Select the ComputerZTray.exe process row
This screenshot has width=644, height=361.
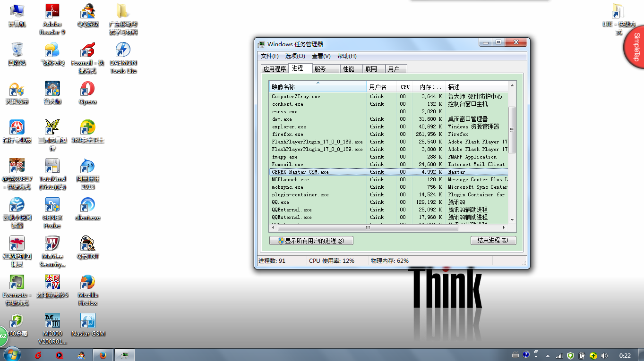[x=389, y=96]
